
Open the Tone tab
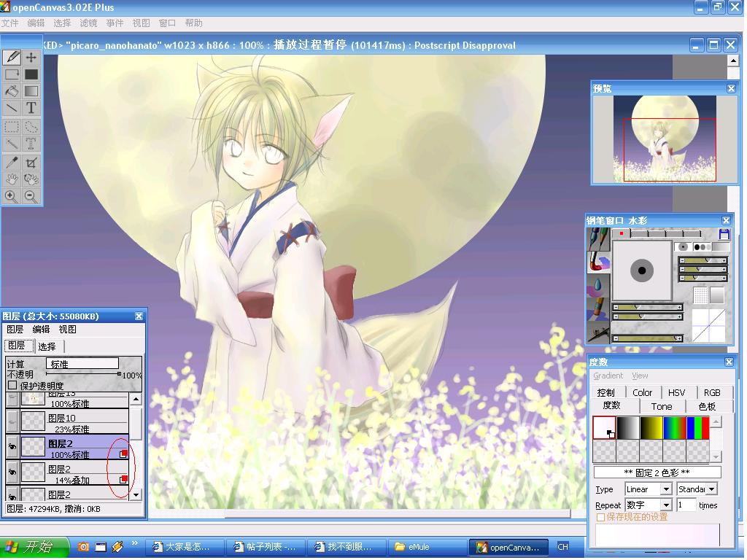(x=662, y=407)
